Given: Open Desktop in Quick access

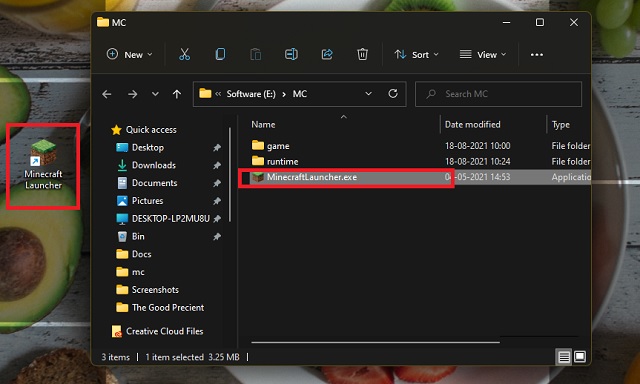Looking at the screenshot, I should [x=148, y=148].
